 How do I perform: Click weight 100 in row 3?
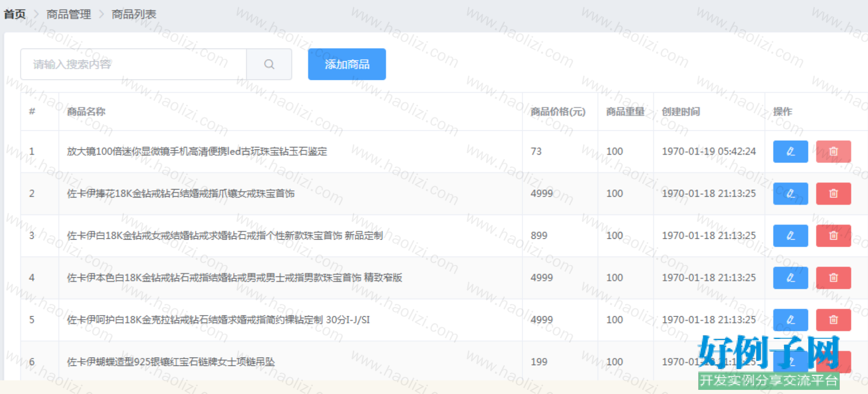615,235
